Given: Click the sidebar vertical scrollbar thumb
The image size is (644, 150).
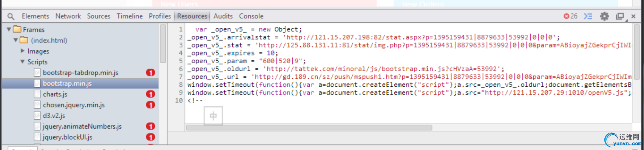Looking at the screenshot, I should pyautogui.click(x=163, y=44).
